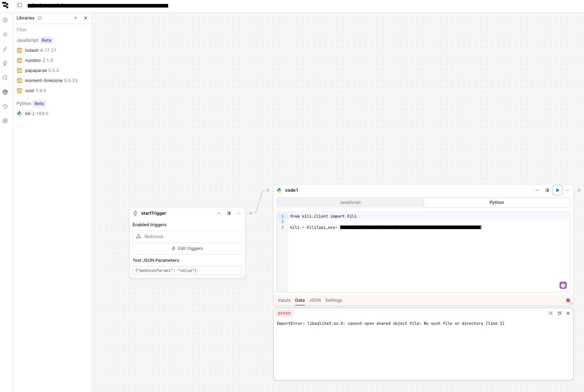Open the libraries package icon in the sidebar
This screenshot has height=392, width=584.
tap(5, 92)
